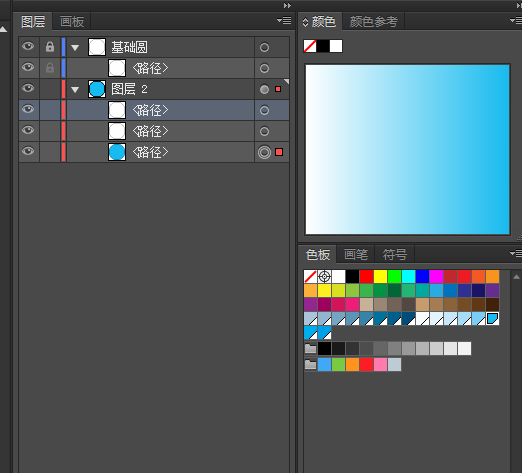Switch to the 颜色参考 tab

pos(374,22)
